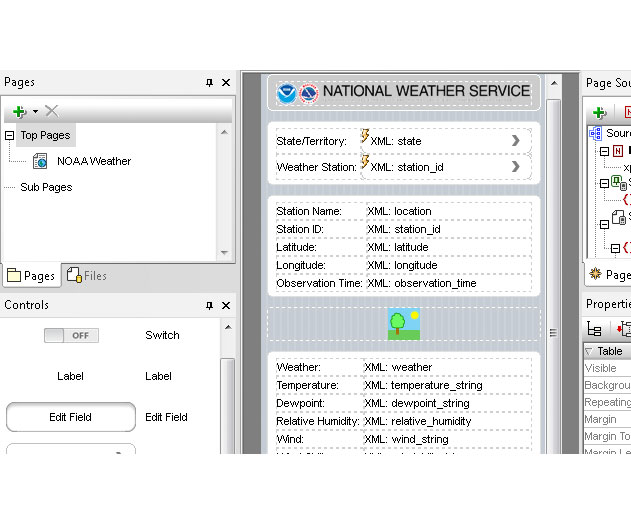Select the Visible property row
The image size is (631, 522).
607,368
